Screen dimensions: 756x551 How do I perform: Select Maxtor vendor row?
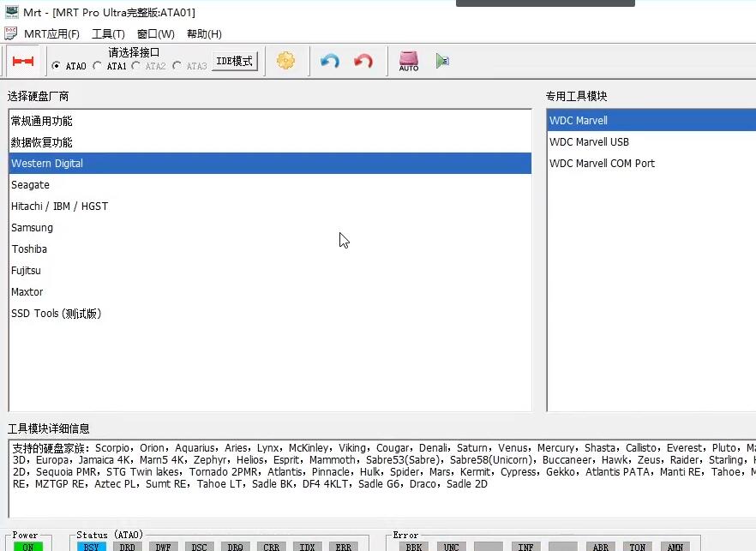(x=270, y=291)
